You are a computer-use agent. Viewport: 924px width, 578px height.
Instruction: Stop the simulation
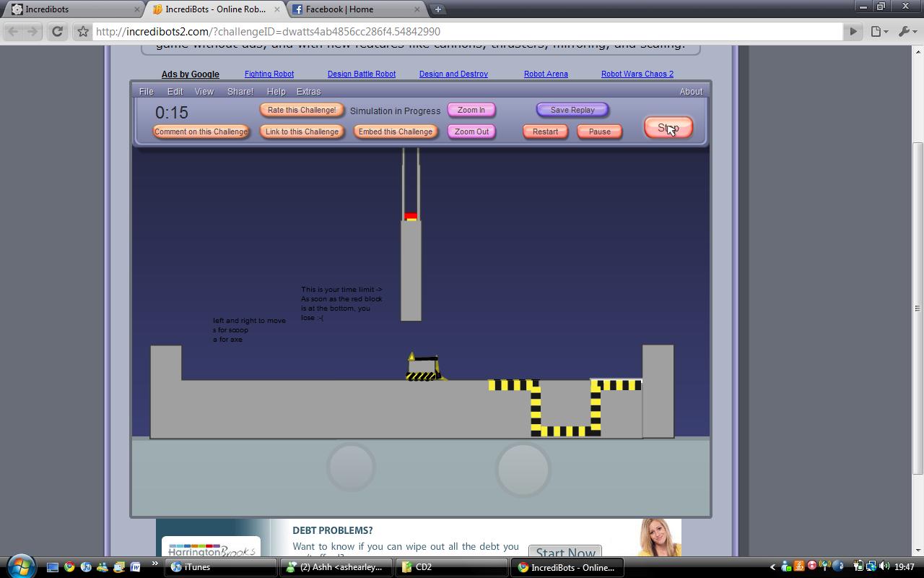(x=668, y=128)
